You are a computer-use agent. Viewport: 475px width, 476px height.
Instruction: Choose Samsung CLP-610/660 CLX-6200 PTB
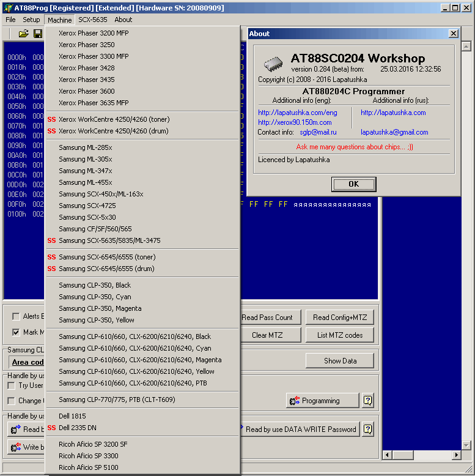[x=142, y=383]
